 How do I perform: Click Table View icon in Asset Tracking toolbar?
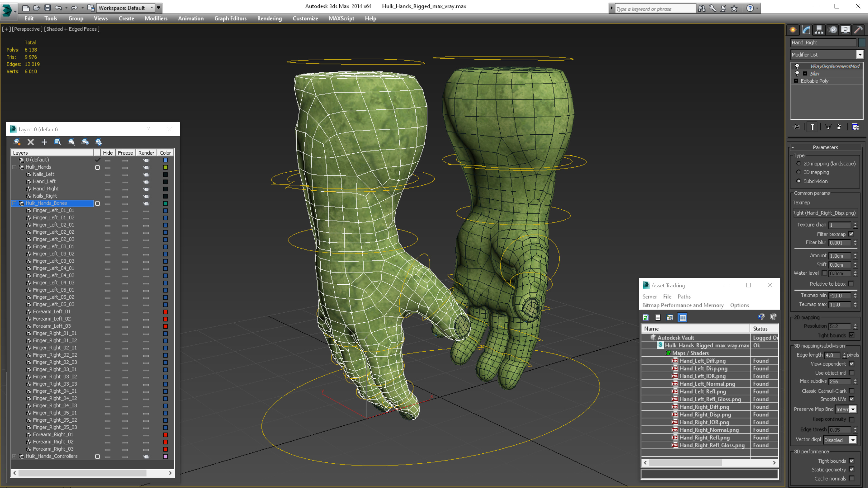(x=683, y=317)
